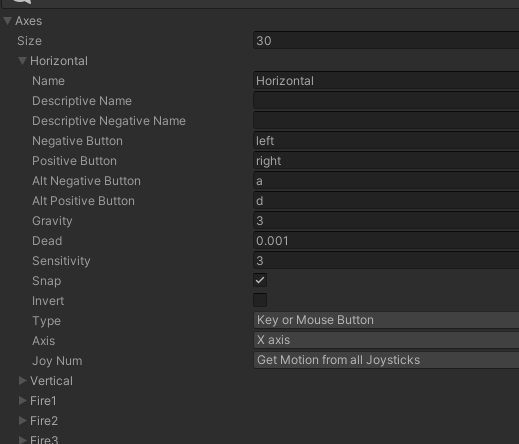Click the empty Descriptive Negative Name field
Viewport: 519px width, 444px height.
pyautogui.click(x=386, y=121)
